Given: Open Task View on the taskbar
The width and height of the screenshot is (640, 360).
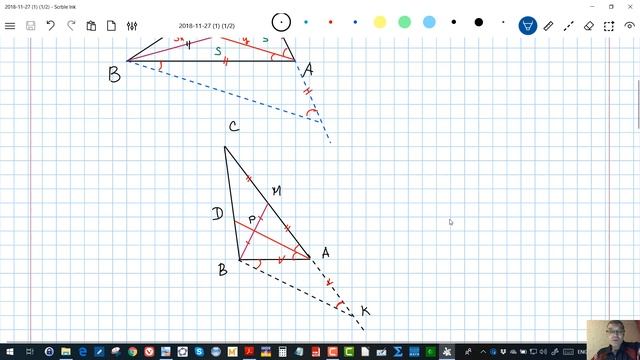Looking at the screenshot, I should pos(30,351).
